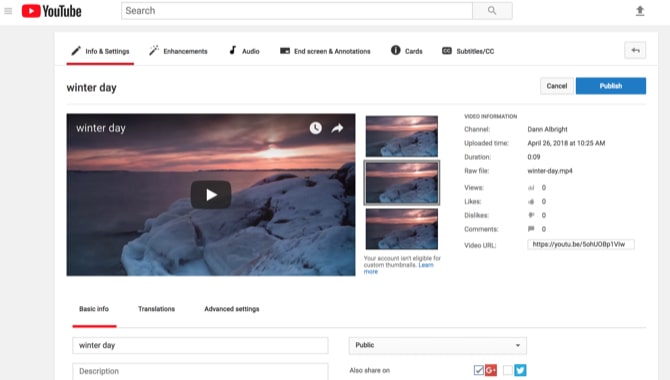This screenshot has height=380, width=670.
Task: Choose the first video thumbnail
Action: tap(402, 136)
